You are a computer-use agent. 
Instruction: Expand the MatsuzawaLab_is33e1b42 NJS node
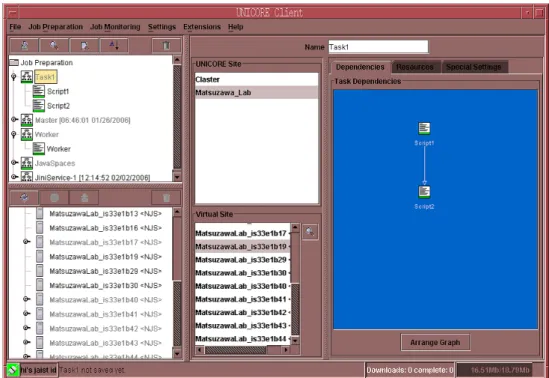point(27,328)
